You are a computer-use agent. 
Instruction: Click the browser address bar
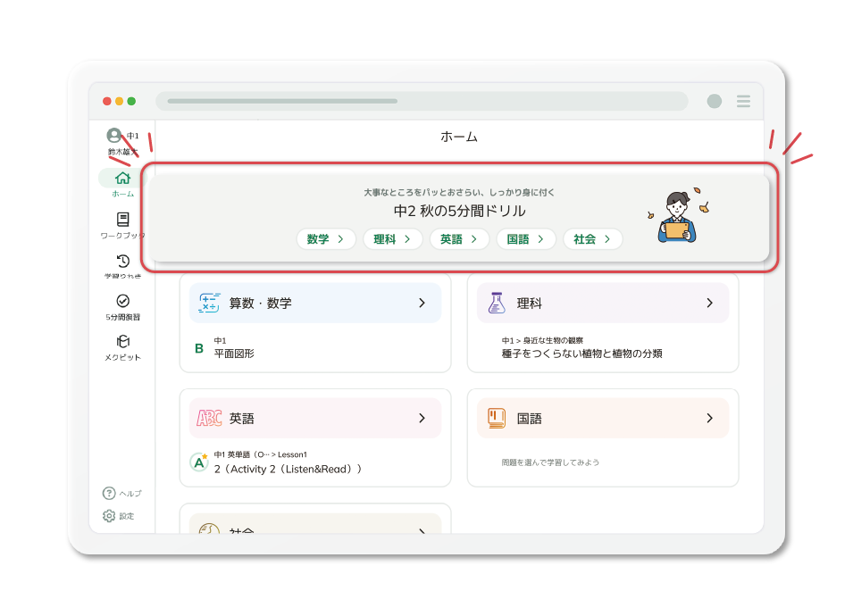pyautogui.click(x=422, y=101)
